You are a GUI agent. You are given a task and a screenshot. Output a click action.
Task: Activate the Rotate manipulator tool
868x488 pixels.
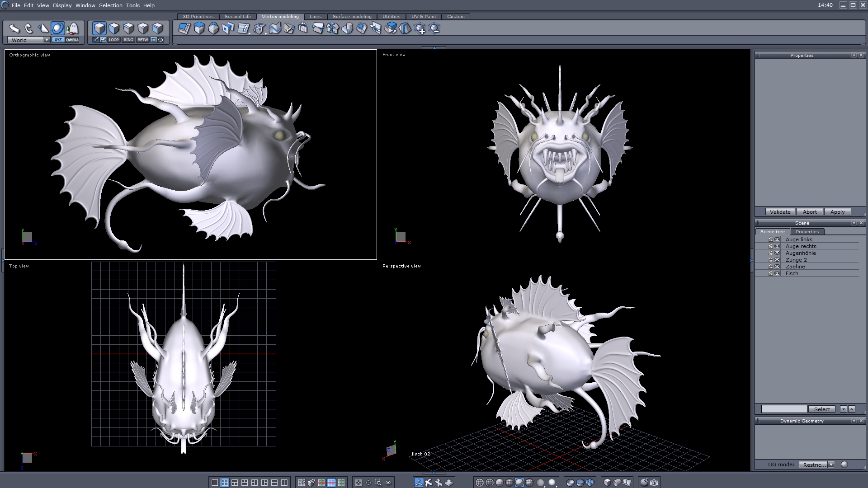pyautogui.click(x=28, y=28)
